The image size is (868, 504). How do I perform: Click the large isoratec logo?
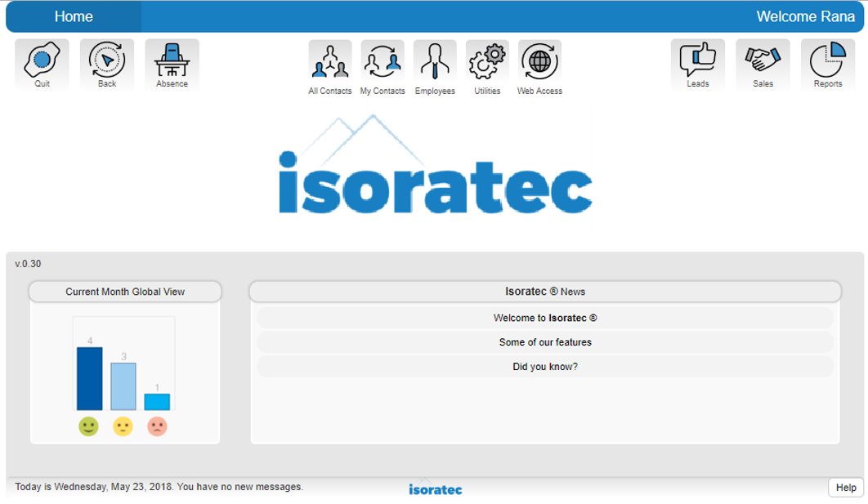(435, 165)
